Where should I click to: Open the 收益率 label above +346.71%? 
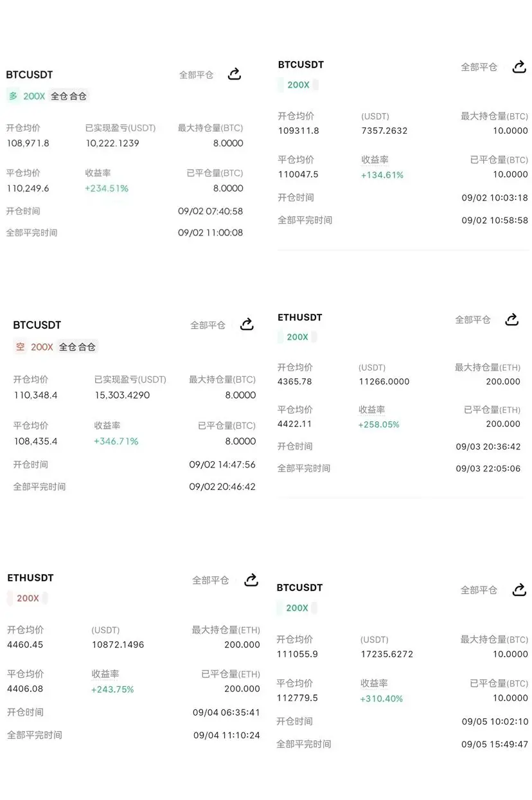pos(107,426)
